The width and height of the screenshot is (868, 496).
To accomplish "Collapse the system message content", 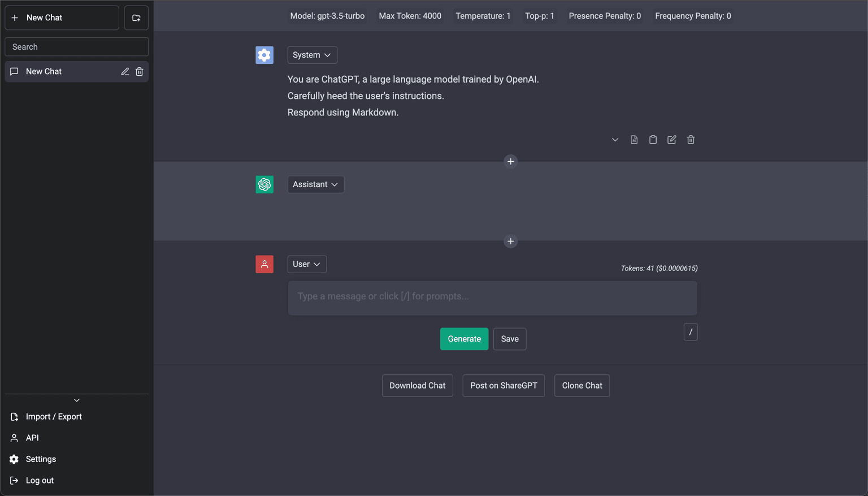I will point(615,139).
